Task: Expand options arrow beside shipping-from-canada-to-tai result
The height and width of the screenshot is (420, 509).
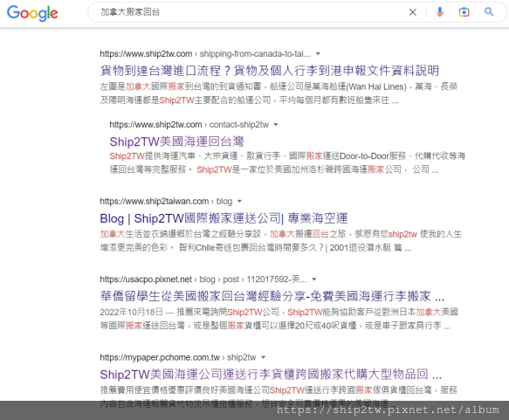Action: tap(318, 54)
